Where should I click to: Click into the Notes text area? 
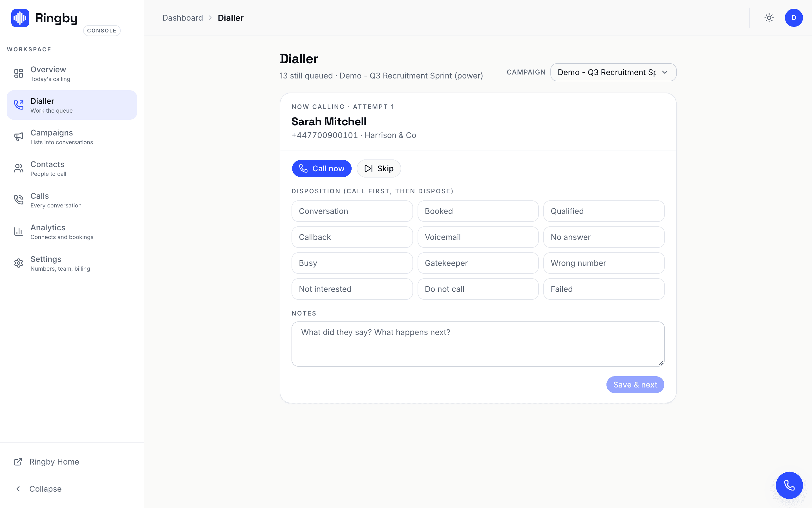[478, 344]
